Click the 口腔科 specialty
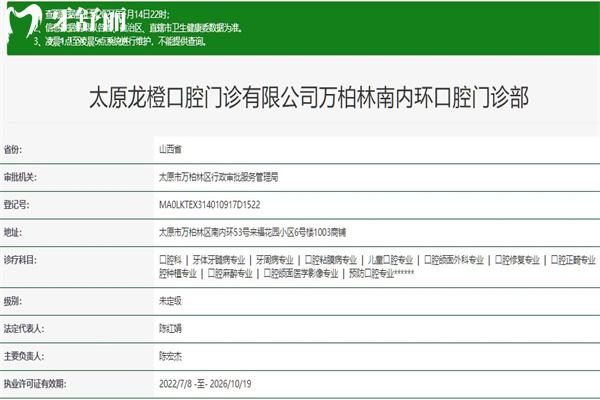Screen dimensions: 600x400 pyautogui.click(x=170, y=260)
